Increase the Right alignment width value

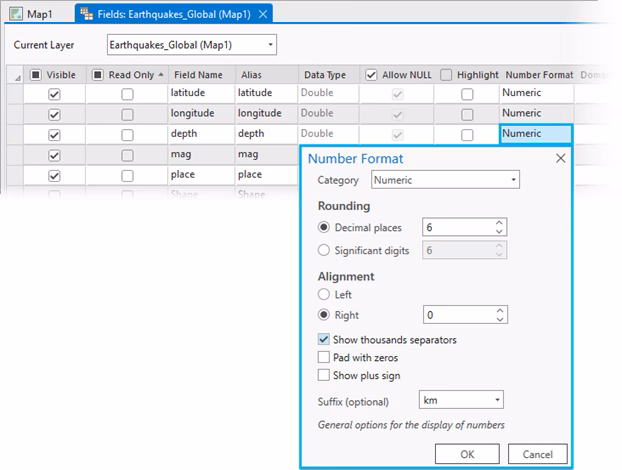pyautogui.click(x=500, y=311)
